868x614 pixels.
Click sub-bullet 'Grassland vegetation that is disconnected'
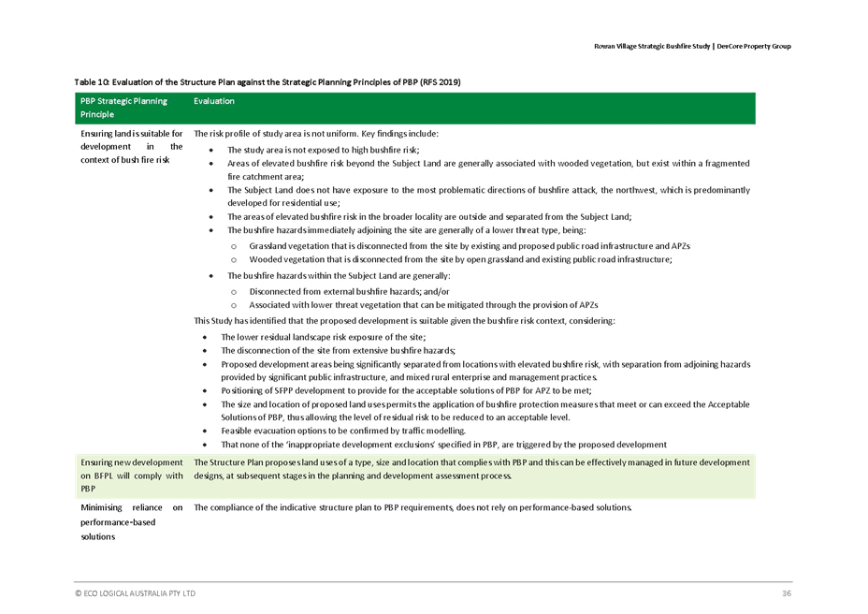click(470, 245)
